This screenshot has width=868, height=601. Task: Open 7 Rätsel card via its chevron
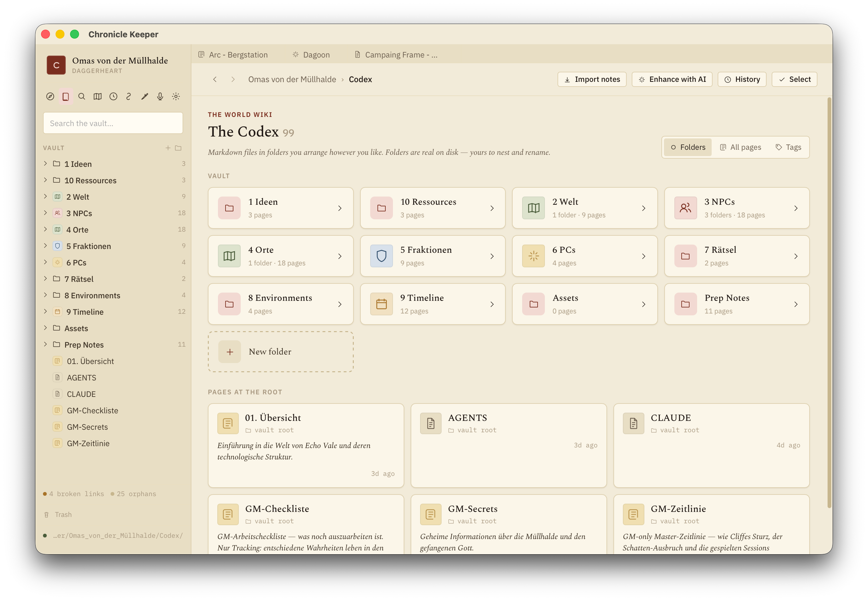[x=796, y=256]
